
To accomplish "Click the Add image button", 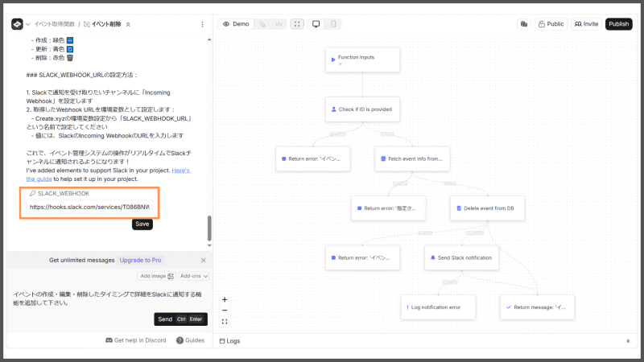I will [156, 276].
